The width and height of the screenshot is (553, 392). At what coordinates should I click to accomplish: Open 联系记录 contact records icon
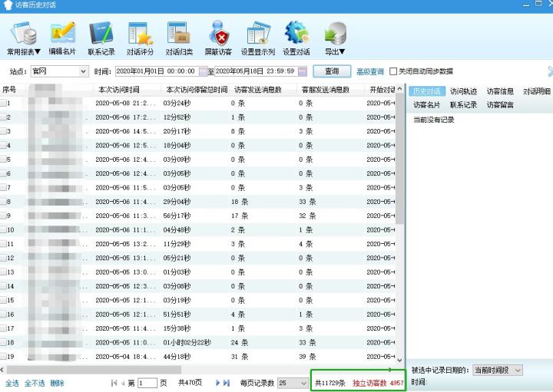[x=101, y=35]
